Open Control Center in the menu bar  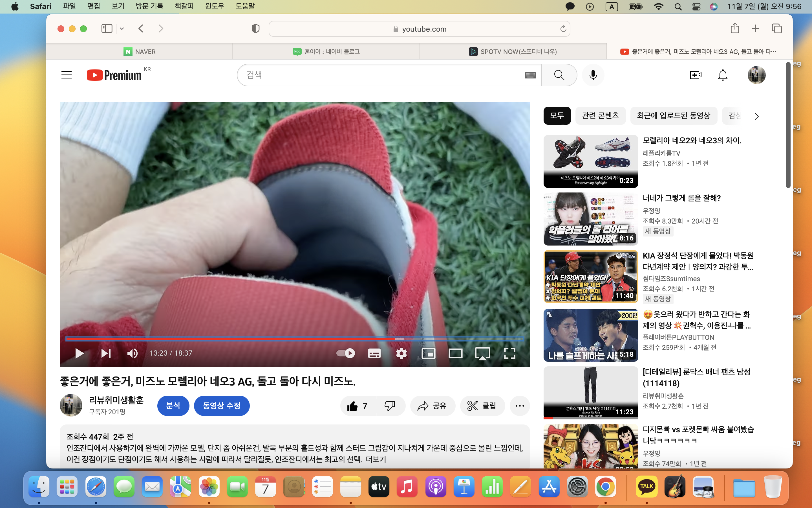pyautogui.click(x=696, y=6)
